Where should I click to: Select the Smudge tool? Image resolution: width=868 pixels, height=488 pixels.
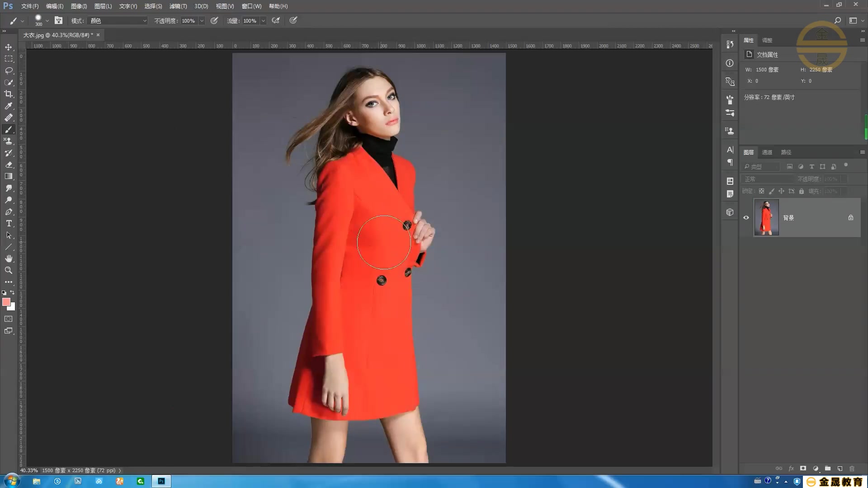tap(9, 188)
